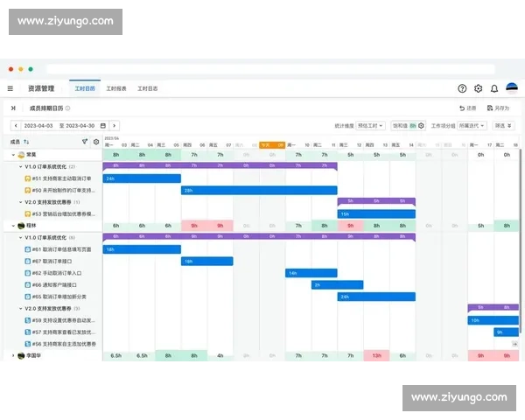Go to the previous date range
This screenshot has width=525, height=420.
pos(16,126)
